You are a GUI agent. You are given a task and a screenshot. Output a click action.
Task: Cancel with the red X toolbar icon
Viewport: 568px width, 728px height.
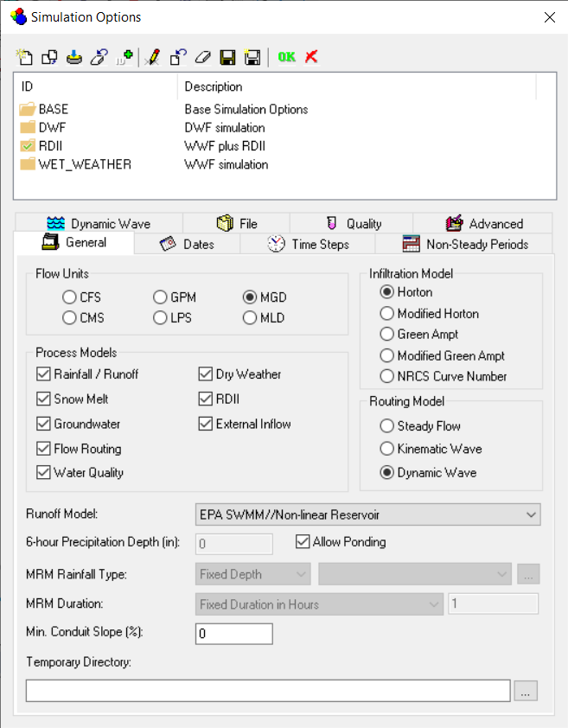pos(310,57)
